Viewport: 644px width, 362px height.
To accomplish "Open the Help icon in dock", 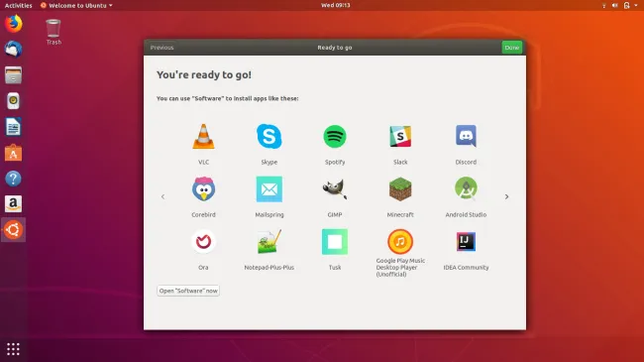I will (x=13, y=179).
